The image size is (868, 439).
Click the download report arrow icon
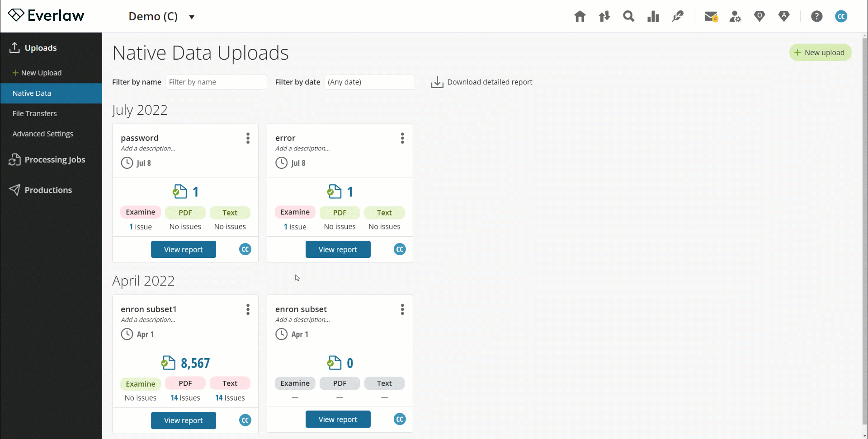click(x=437, y=82)
